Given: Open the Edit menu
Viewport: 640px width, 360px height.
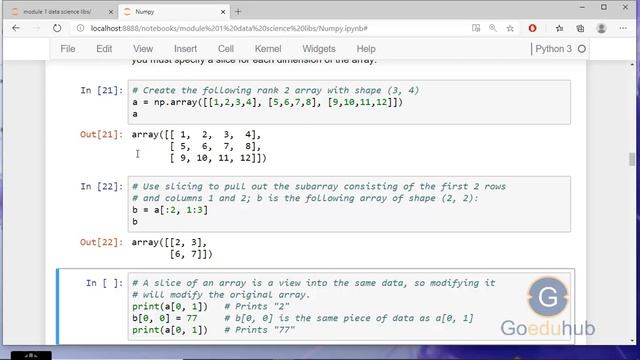Looking at the screenshot, I should pyautogui.click(x=104, y=49).
